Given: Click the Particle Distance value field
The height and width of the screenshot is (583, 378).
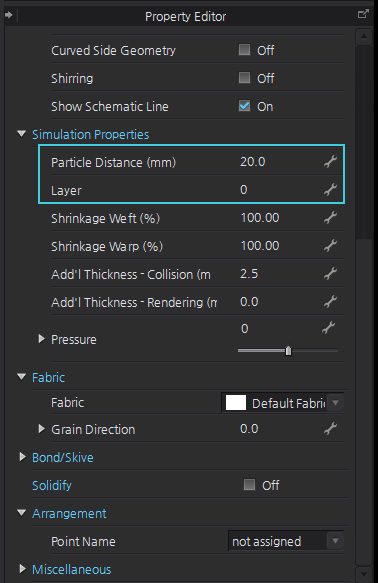Looking at the screenshot, I should point(279,162).
